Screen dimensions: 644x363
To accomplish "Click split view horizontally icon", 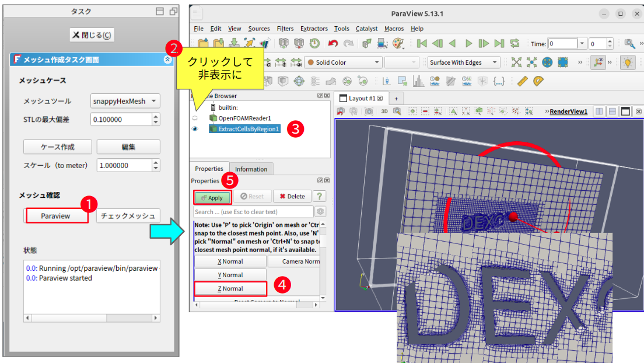I will (x=600, y=111).
